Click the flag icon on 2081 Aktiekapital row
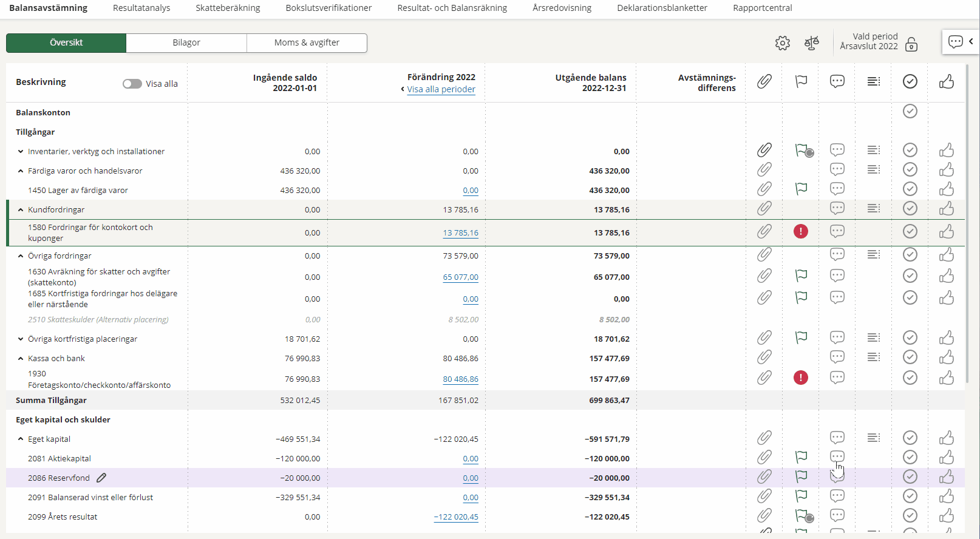The height and width of the screenshot is (539, 980). tap(801, 457)
